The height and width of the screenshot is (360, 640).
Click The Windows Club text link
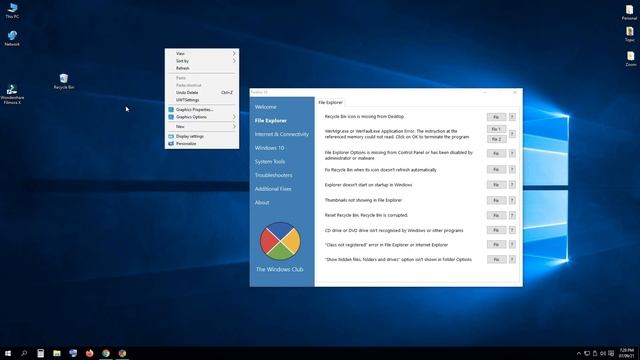coord(280,269)
